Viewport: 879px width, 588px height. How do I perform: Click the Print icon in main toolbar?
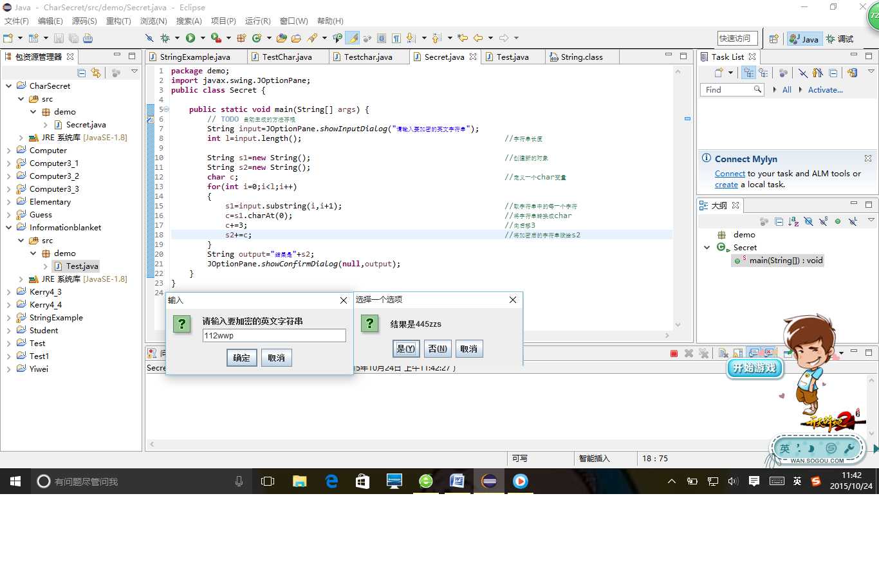click(x=88, y=39)
